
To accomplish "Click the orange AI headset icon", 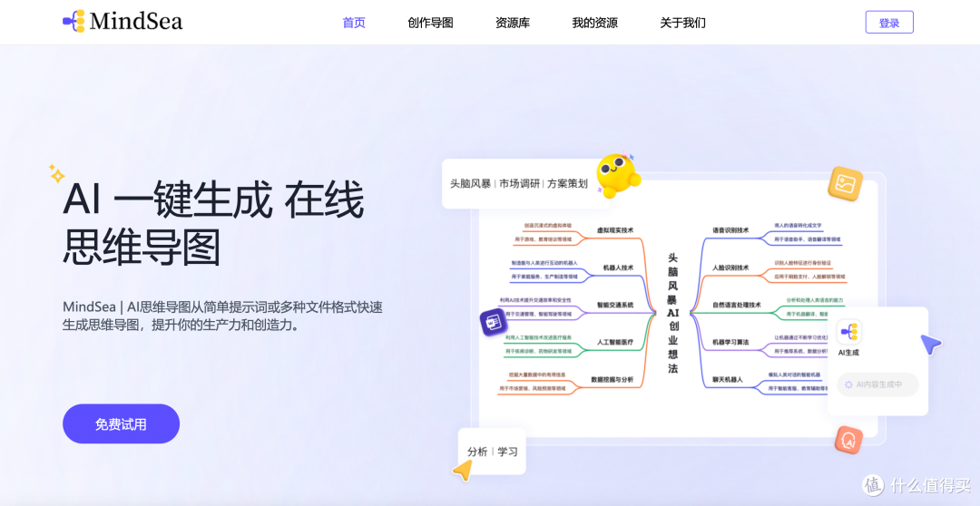I will (848, 440).
